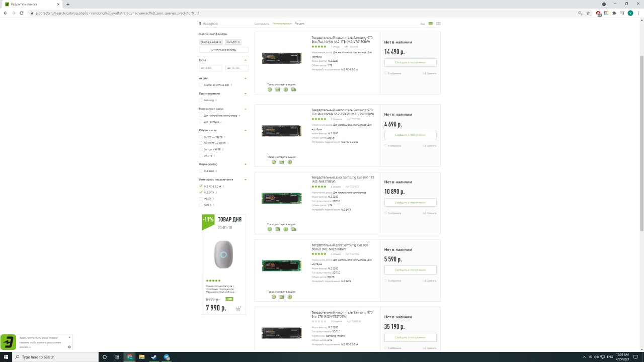
Task: Click the maximum price 'до' field
Action: [x=236, y=68]
